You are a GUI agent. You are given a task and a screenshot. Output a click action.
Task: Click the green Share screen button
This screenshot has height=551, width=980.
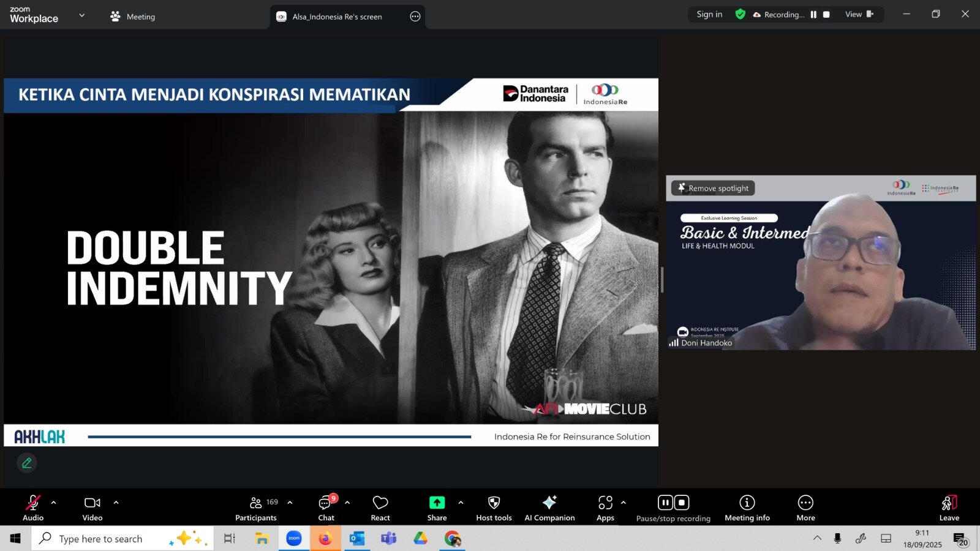click(437, 503)
